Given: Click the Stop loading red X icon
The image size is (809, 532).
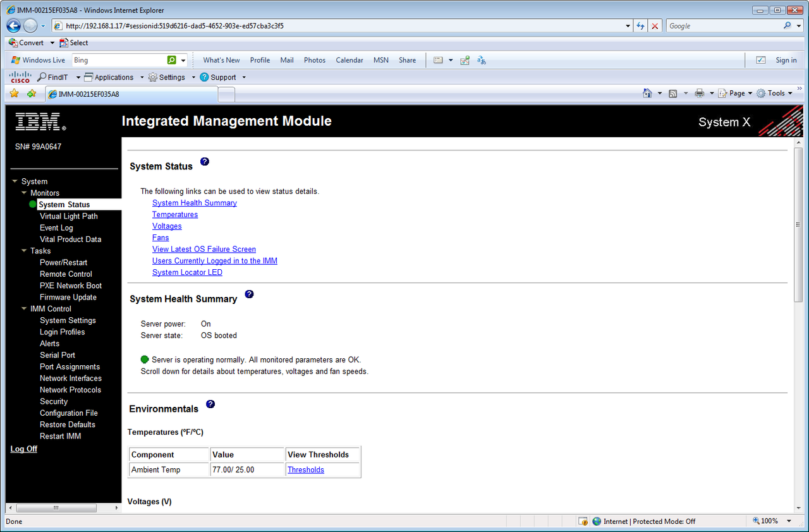Looking at the screenshot, I should click(655, 26).
